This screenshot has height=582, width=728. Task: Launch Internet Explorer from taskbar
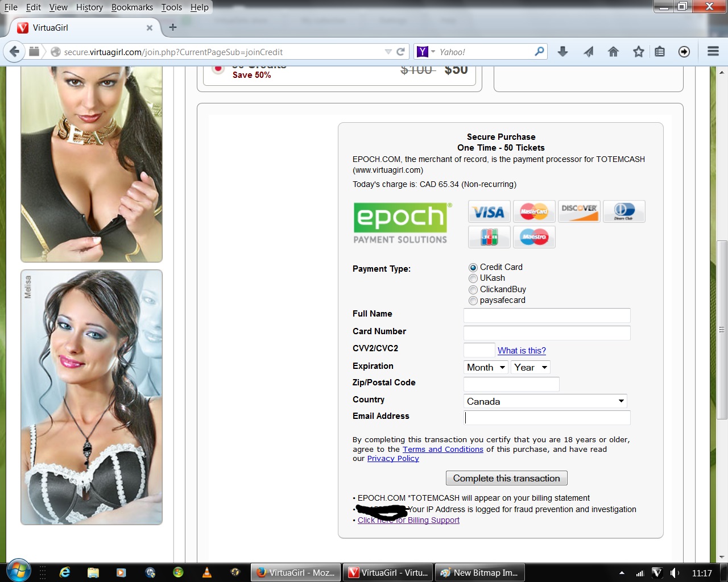tap(65, 572)
